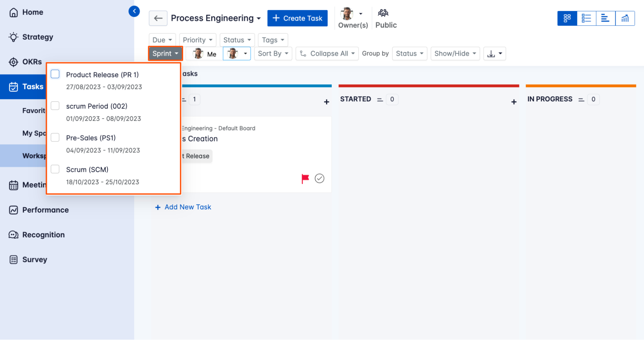Screen dimensions: 644x340
Task: Open the Home section in sidebar
Action: tap(33, 12)
